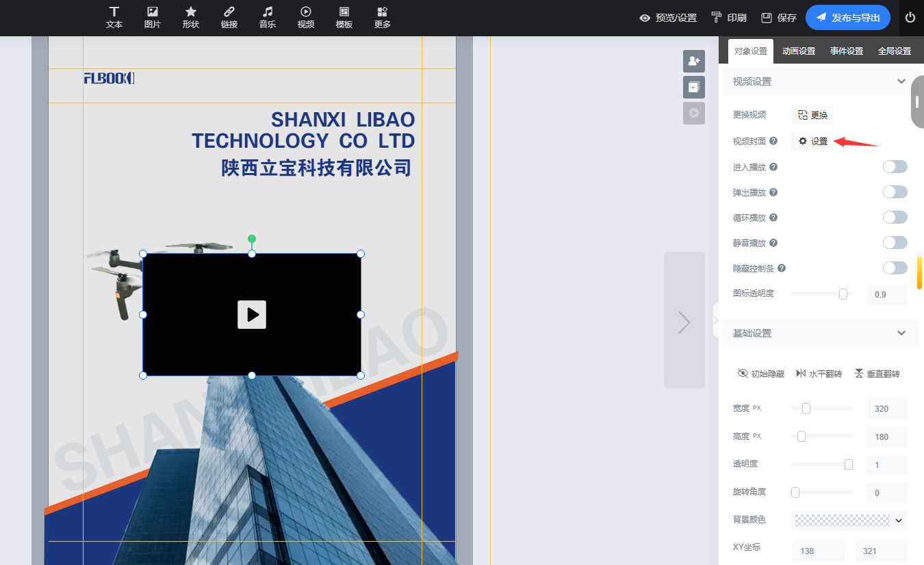Image resolution: width=924 pixels, height=565 pixels.
Task: Open the 背景颜色 color dropdown
Action: (x=849, y=521)
